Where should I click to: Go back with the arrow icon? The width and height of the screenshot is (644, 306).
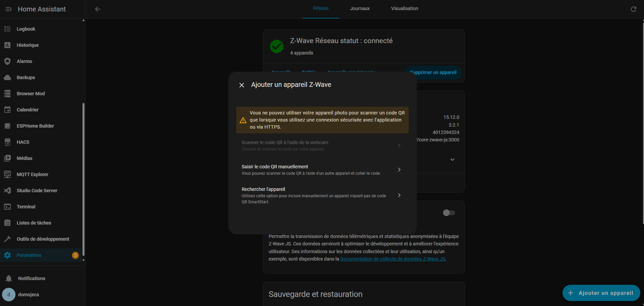click(x=98, y=9)
